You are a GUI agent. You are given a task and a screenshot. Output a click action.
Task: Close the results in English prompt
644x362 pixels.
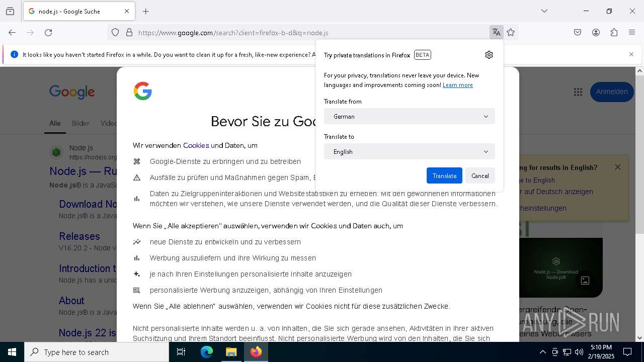pos(618,167)
